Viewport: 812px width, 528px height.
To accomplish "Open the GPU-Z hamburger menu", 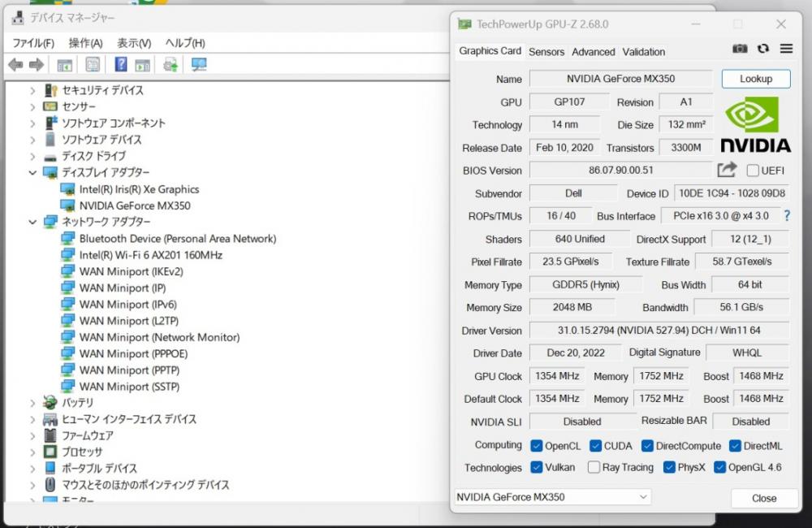I will click(786, 49).
